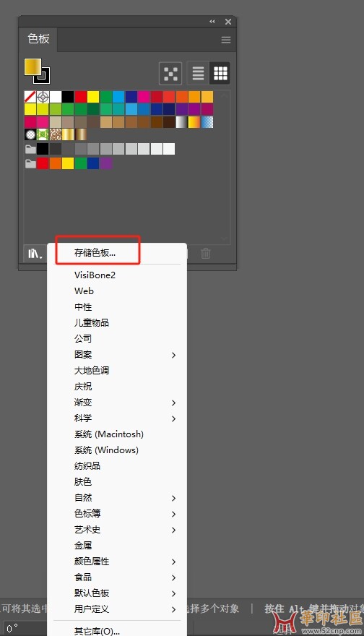Pick the black swatch in grays group
Viewport: 364px width, 636px height.
pos(43,149)
